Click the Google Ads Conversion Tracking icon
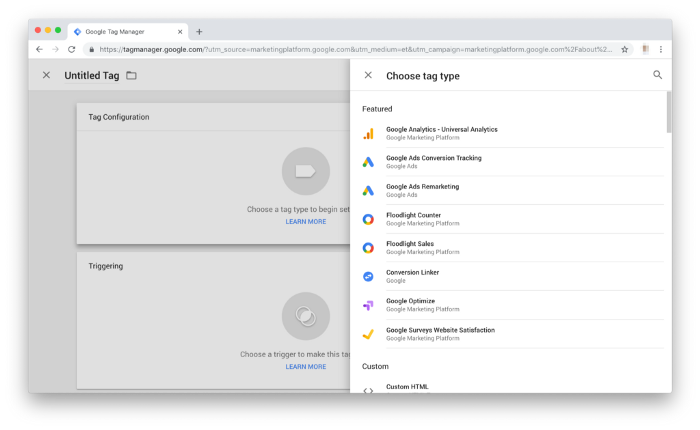This screenshot has height=430, width=700. pyautogui.click(x=368, y=162)
